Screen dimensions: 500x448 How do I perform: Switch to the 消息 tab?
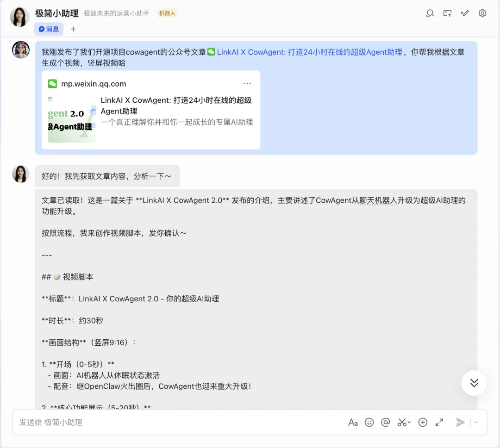49,29
